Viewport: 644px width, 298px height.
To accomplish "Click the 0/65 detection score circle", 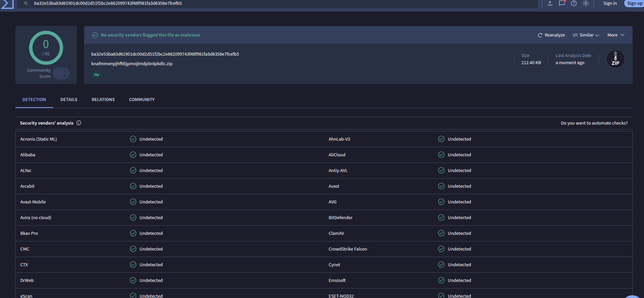I will point(46,48).
